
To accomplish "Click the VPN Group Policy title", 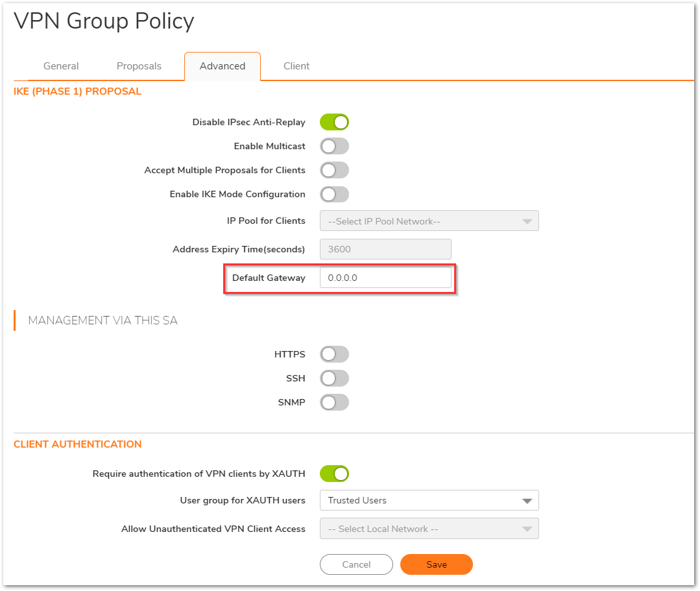I will pyautogui.click(x=104, y=21).
